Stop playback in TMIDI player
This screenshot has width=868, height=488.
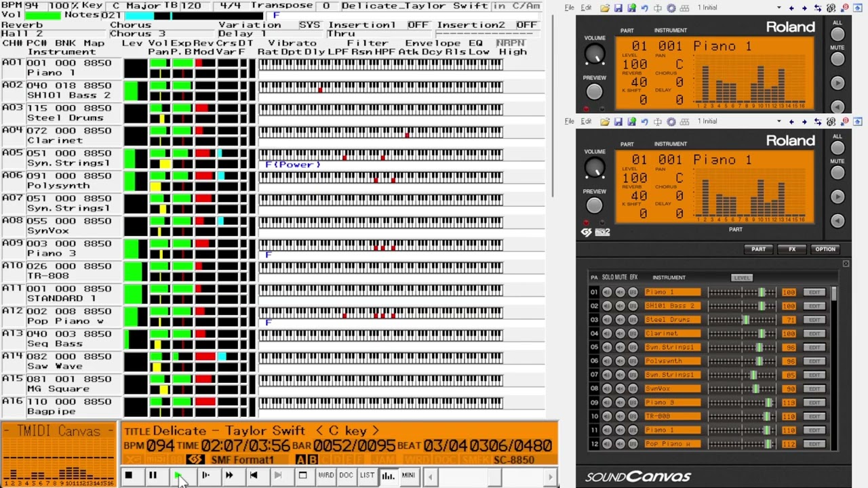coord(128,476)
